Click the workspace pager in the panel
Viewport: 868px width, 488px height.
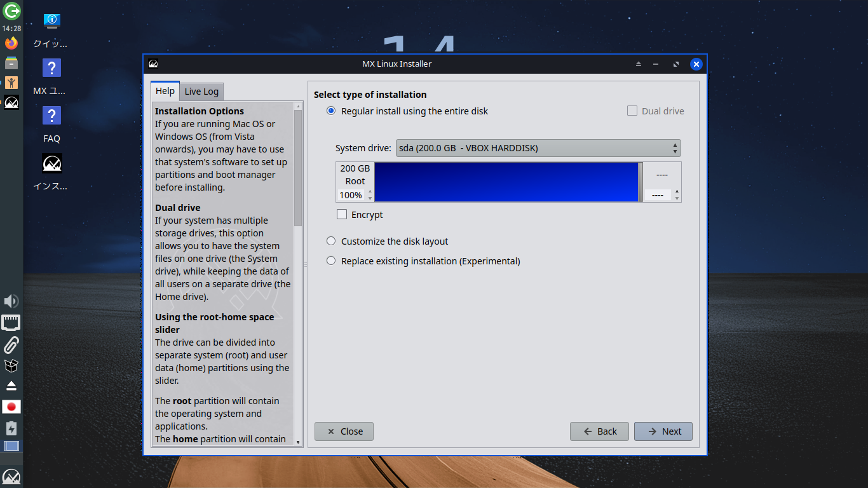coord(11,446)
